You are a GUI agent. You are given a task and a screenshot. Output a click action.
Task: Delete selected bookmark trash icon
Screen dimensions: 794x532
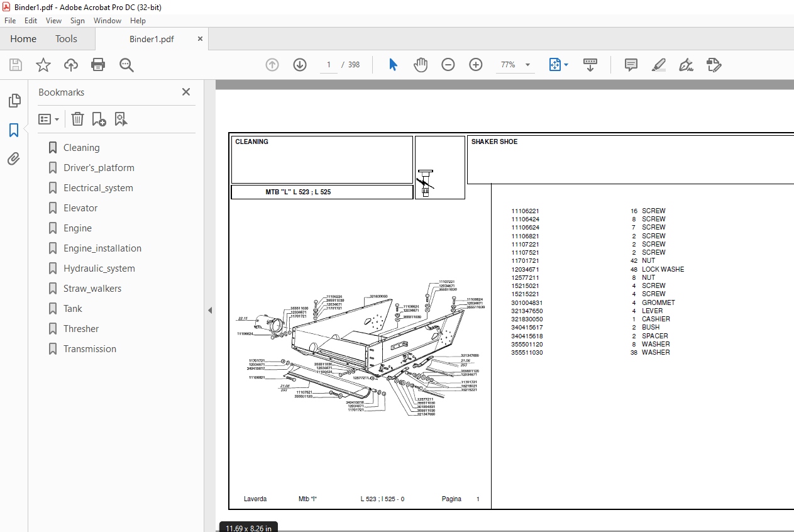click(77, 119)
